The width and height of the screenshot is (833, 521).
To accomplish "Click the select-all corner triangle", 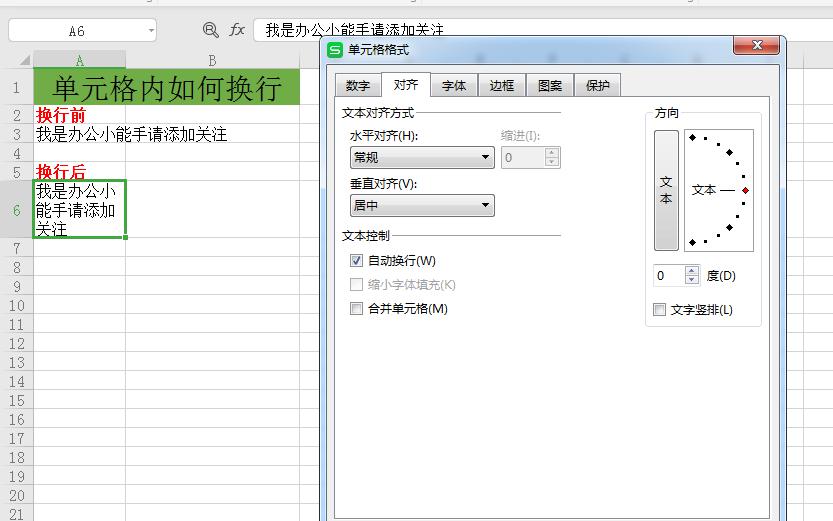I will pos(24,60).
